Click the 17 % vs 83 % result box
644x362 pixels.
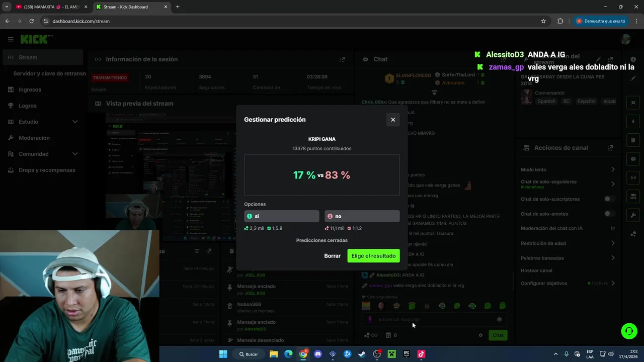pos(322,175)
